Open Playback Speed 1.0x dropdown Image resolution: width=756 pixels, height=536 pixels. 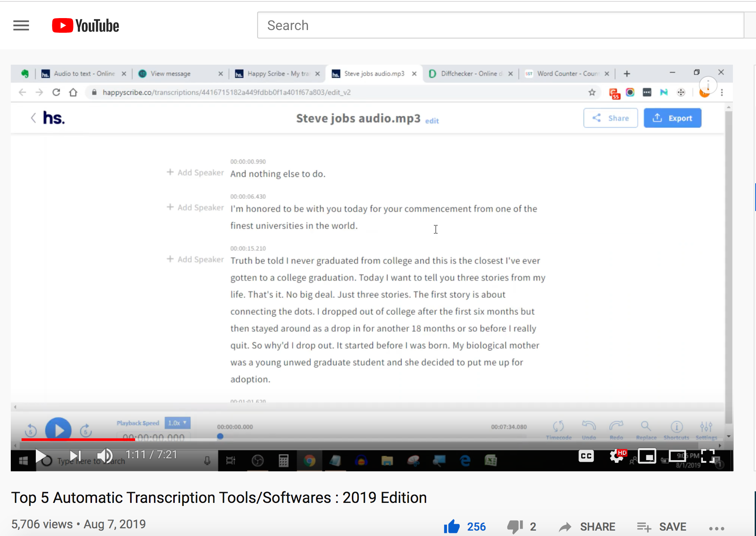pos(177,423)
